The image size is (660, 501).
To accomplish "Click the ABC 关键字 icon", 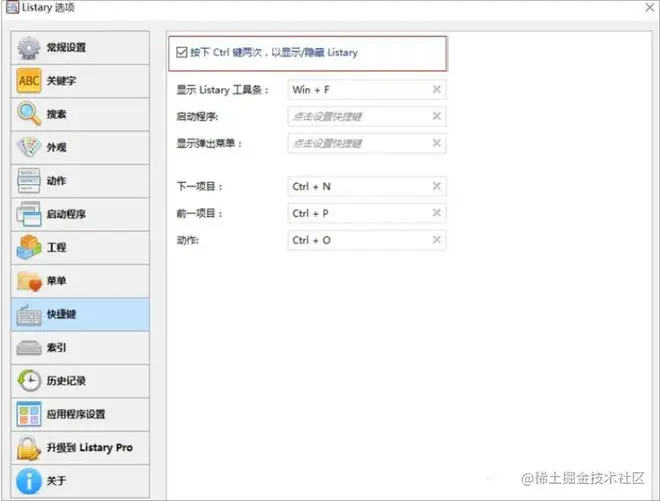I will pos(29,80).
